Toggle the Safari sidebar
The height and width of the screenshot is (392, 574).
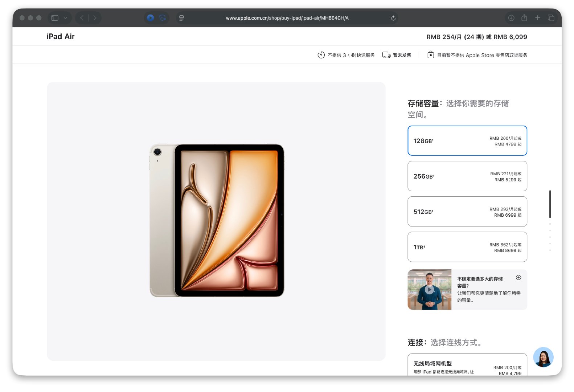[x=55, y=18]
